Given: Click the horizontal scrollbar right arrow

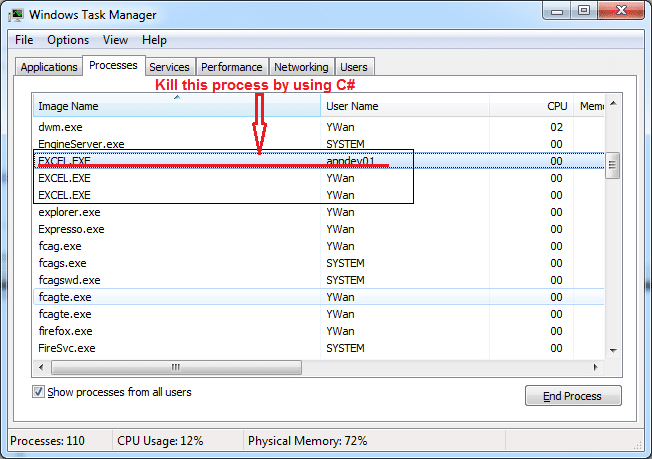Looking at the screenshot, I should tap(597, 366).
